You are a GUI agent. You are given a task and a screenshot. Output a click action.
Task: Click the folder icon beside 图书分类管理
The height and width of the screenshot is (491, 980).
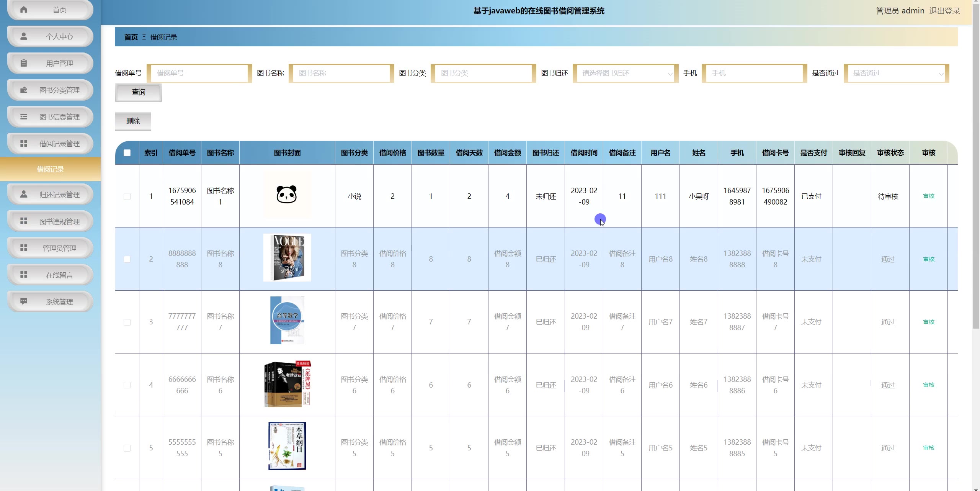[24, 90]
